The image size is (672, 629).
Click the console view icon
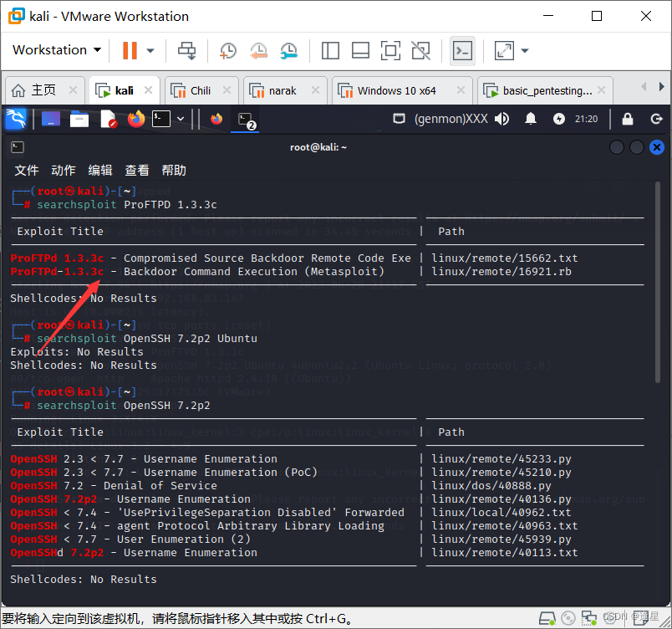462,50
